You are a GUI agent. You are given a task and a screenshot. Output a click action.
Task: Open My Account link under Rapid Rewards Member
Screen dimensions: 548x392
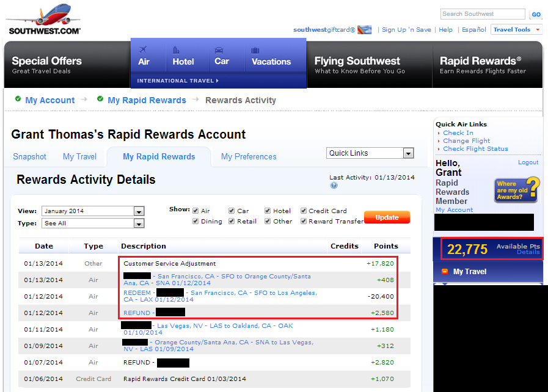454,209
